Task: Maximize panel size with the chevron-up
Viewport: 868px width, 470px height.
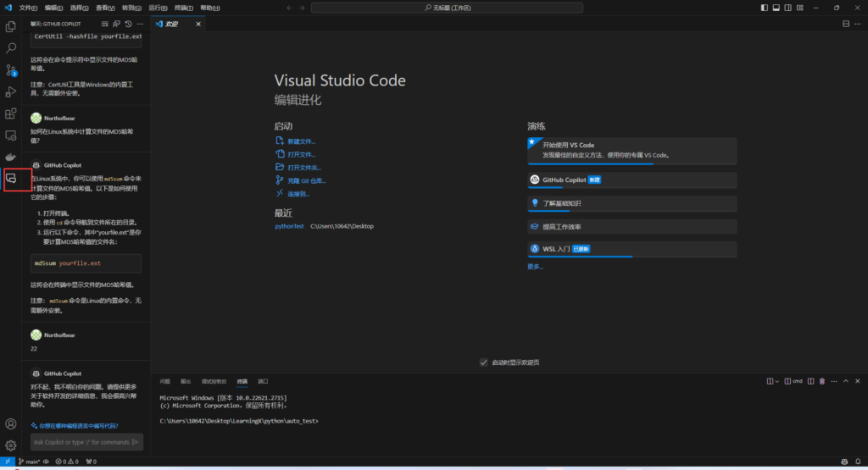Action: click(x=844, y=382)
